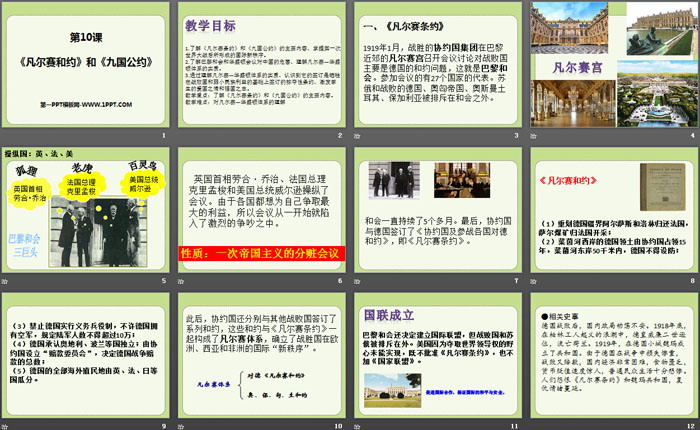700x430 pixels.
Task: Click slide number label 6
Action: pos(340,281)
